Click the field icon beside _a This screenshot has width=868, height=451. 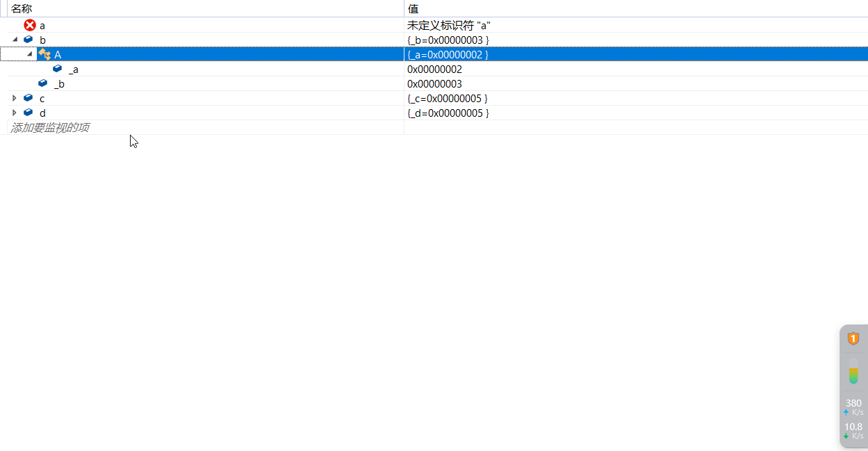pyautogui.click(x=58, y=69)
